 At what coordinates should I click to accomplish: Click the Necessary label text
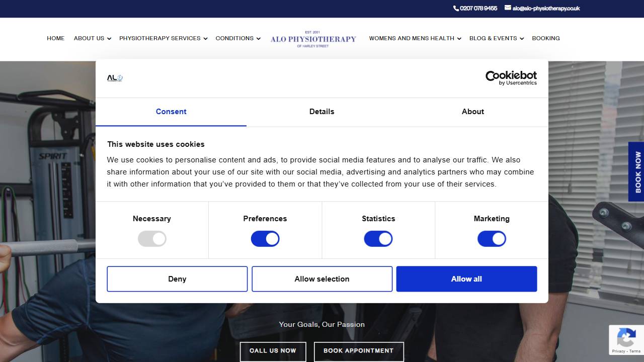click(152, 219)
